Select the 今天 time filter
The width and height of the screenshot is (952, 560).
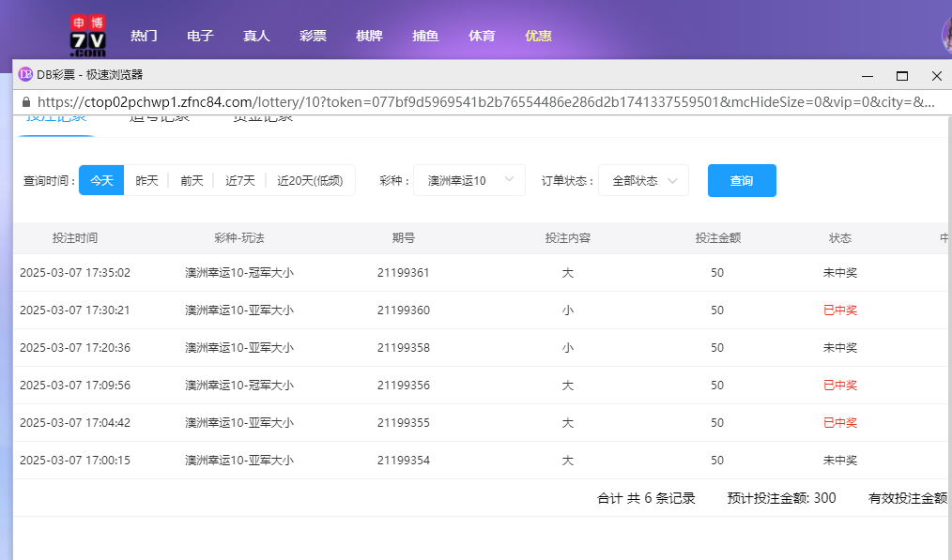pos(101,180)
